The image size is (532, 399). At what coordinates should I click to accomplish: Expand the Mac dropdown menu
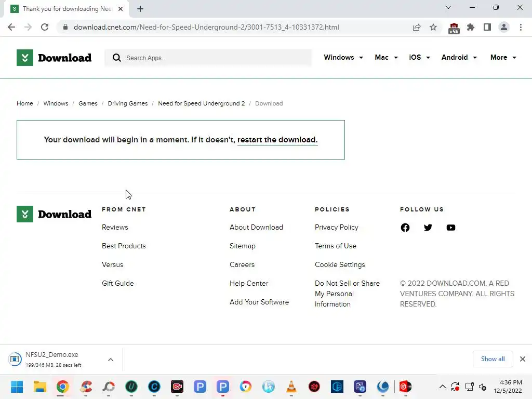(x=386, y=57)
